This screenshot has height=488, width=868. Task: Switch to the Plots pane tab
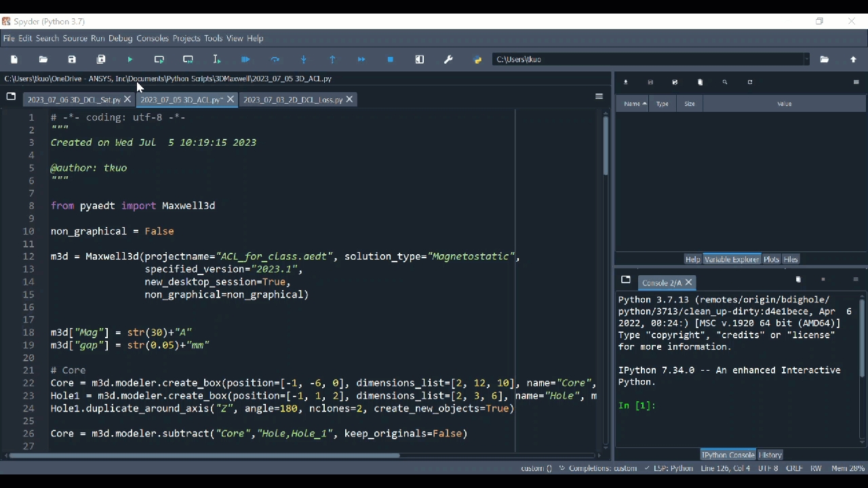[x=771, y=260]
